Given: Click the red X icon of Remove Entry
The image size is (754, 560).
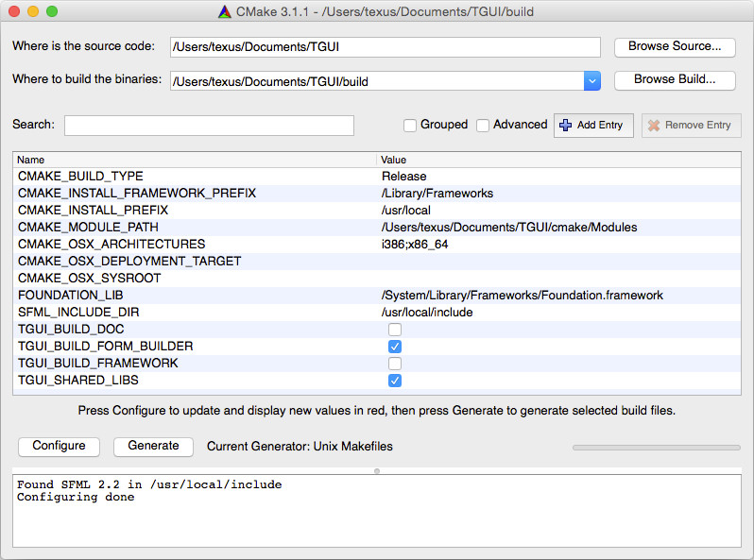Looking at the screenshot, I should 654,126.
